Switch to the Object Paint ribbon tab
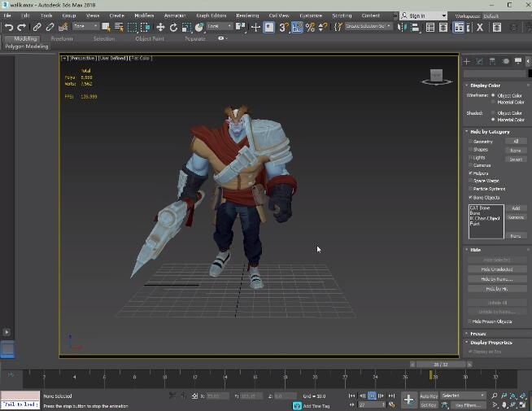Image resolution: width=532 pixels, height=411 pixels. click(x=150, y=39)
